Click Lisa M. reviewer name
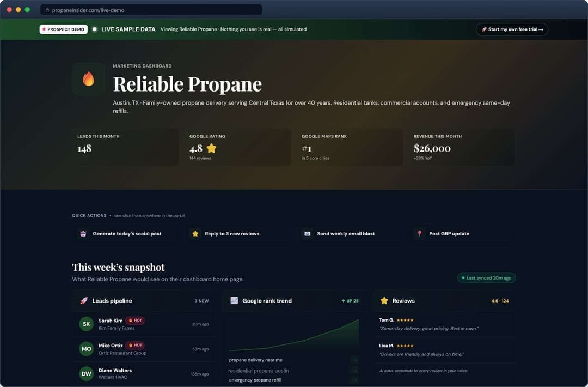Screen dimensions: 588x387 [x=386, y=346]
